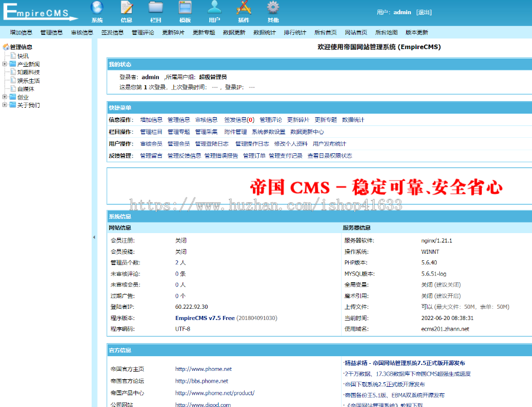The height and width of the screenshot is (407, 532).
Task: Open 管理登陆日志 in the quick menu
Action: pyautogui.click(x=212, y=144)
